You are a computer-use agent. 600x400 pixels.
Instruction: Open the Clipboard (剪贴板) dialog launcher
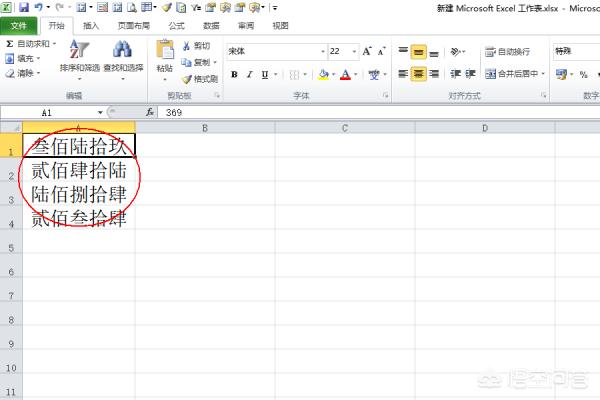coord(217,95)
